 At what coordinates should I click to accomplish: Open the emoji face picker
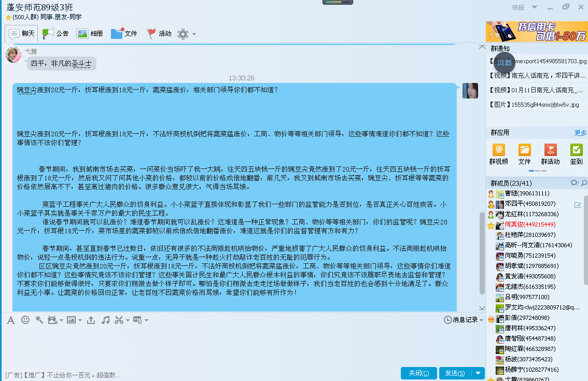[25, 320]
